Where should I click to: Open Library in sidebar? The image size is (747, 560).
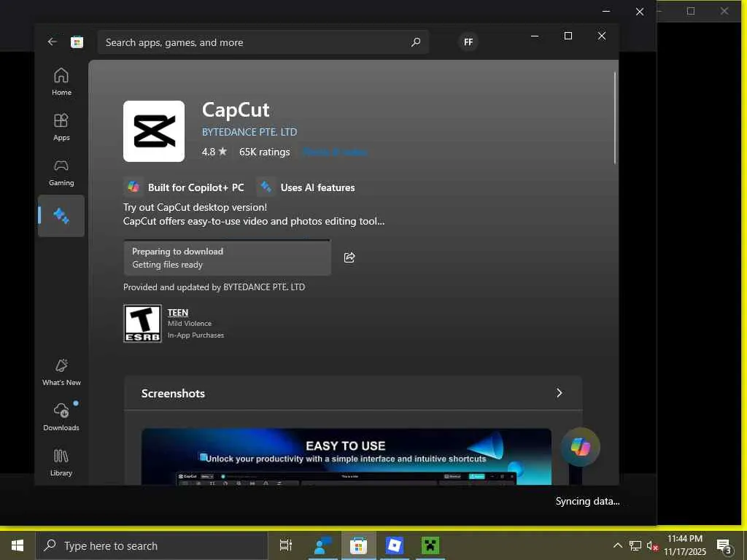(x=61, y=462)
